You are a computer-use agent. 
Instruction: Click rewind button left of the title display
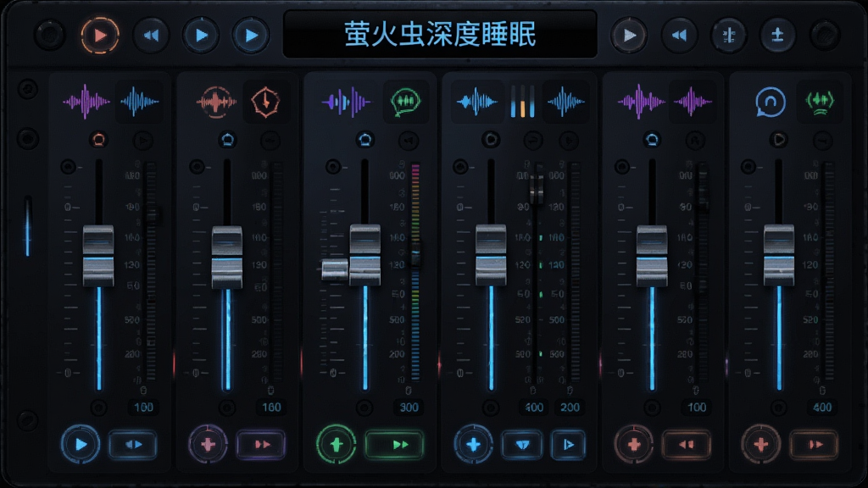tap(151, 36)
